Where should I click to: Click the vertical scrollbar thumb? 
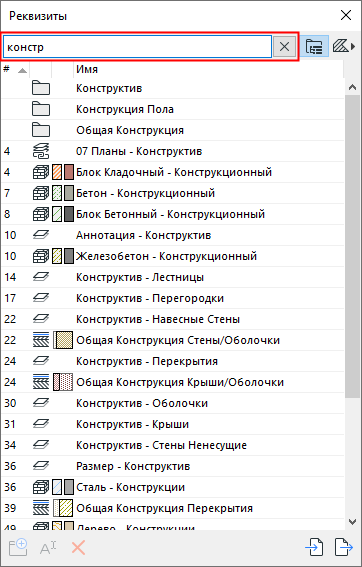(352, 246)
